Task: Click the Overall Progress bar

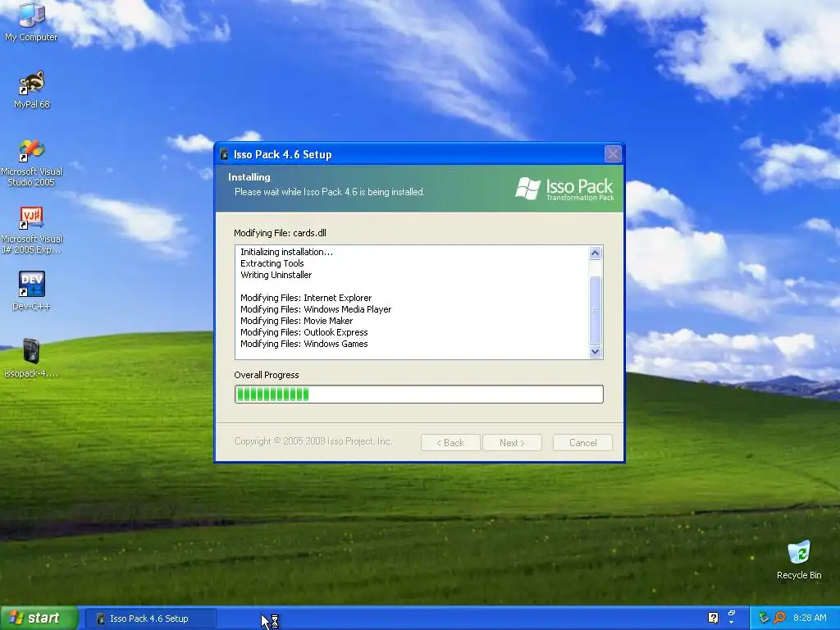Action: [x=419, y=395]
